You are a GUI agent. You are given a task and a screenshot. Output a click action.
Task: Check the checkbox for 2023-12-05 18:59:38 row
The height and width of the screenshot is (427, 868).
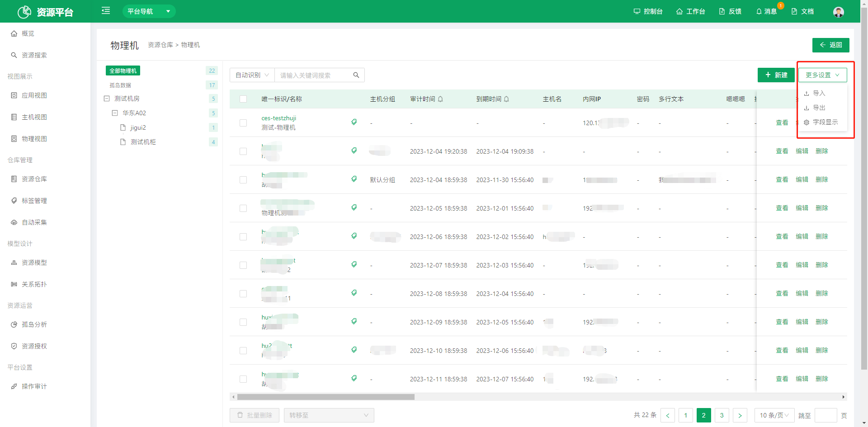coord(243,208)
